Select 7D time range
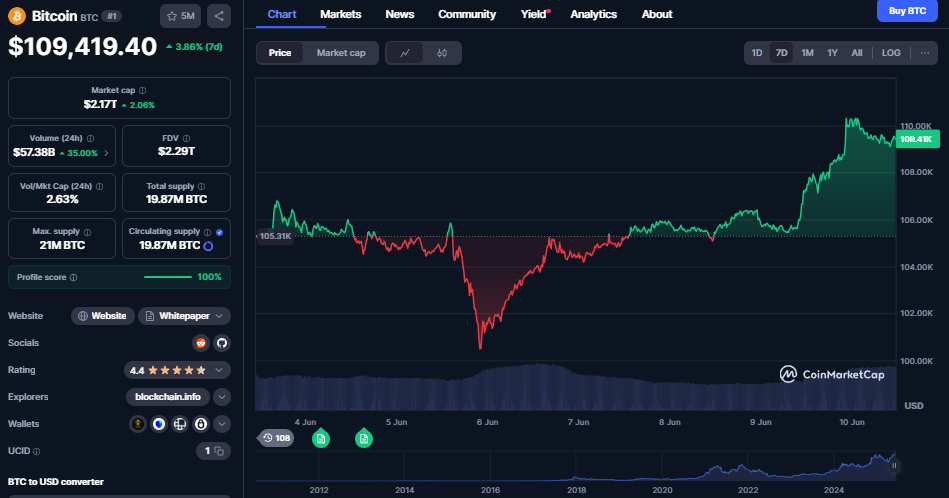949x498 pixels. pos(781,53)
